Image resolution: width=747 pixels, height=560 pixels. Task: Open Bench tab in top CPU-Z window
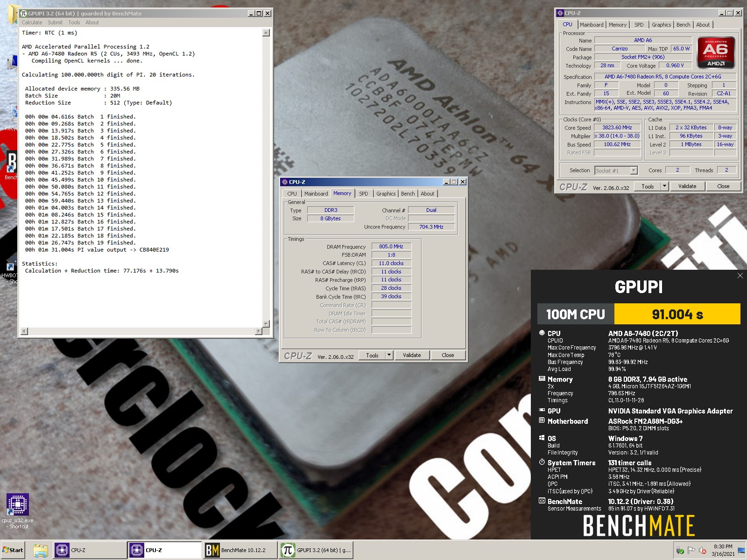pyautogui.click(x=683, y=25)
